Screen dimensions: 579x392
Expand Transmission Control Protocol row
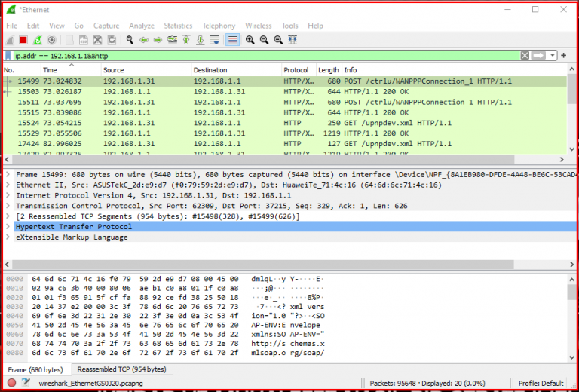(x=8, y=206)
